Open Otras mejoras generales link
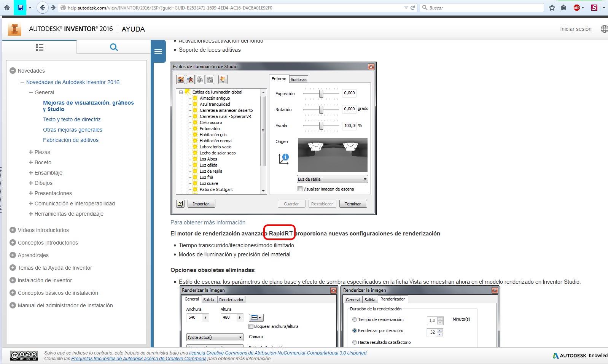 click(73, 130)
